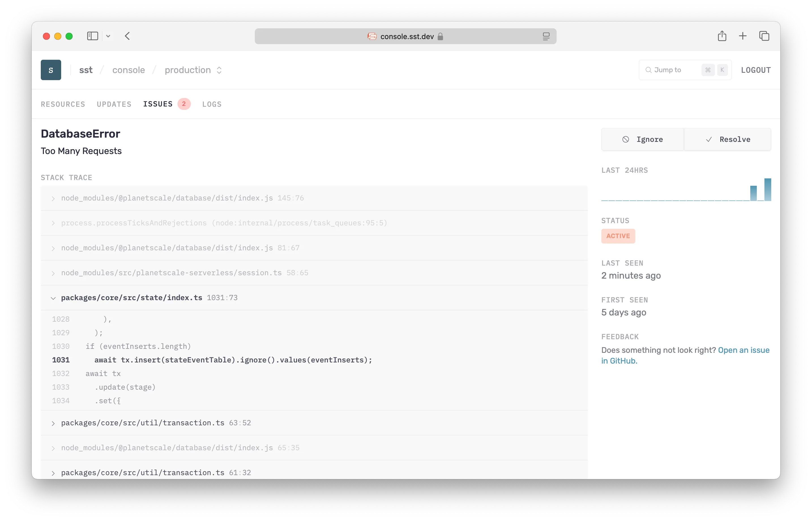Image resolution: width=812 pixels, height=521 pixels.
Task: Click the SST workspace avatar S
Action: click(51, 70)
